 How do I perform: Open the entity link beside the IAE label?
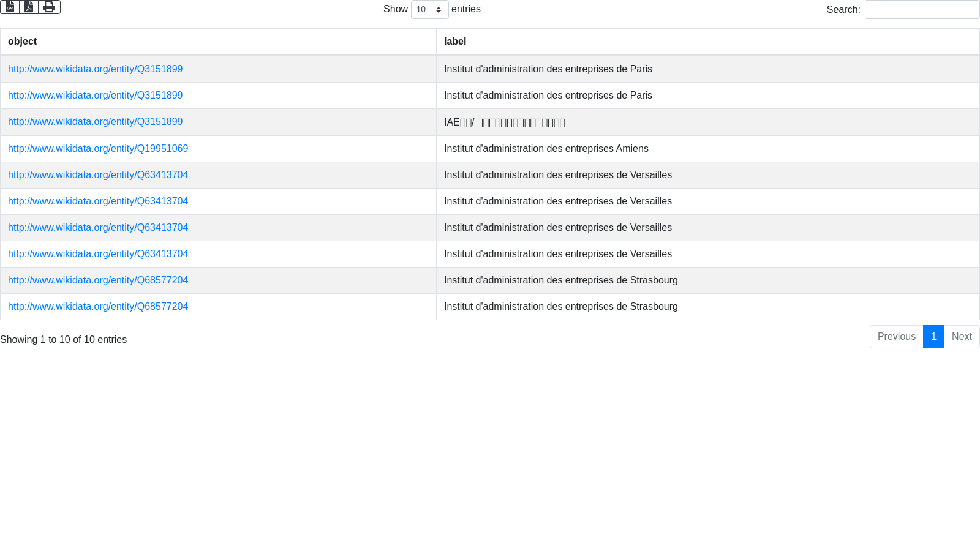[95, 122]
